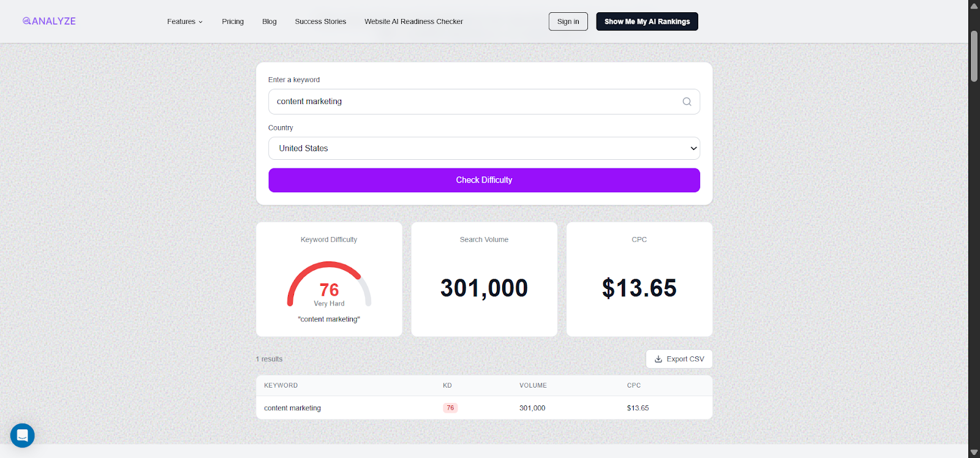
Task: Open the Country dropdown showing United States
Action: pyautogui.click(x=484, y=148)
